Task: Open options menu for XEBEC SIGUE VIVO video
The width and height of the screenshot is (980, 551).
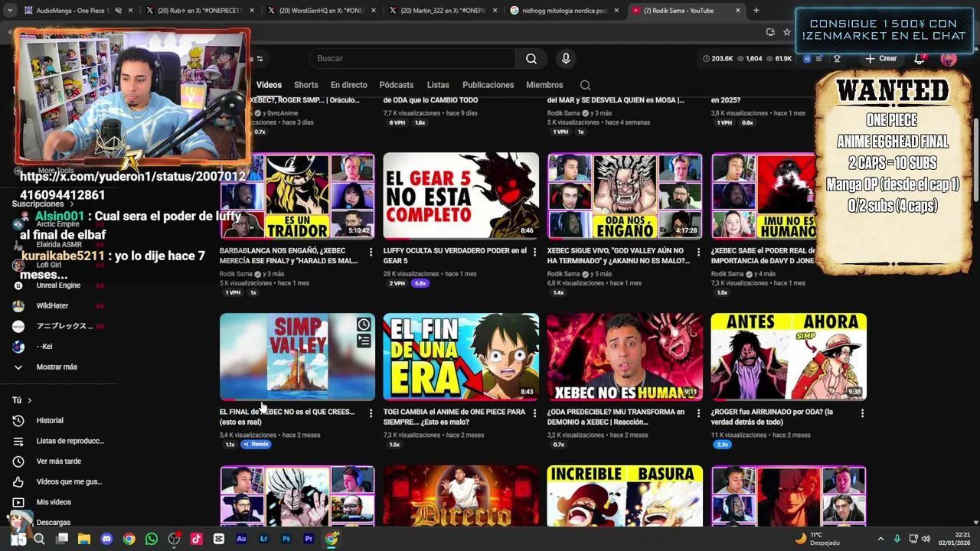Action: click(x=698, y=252)
